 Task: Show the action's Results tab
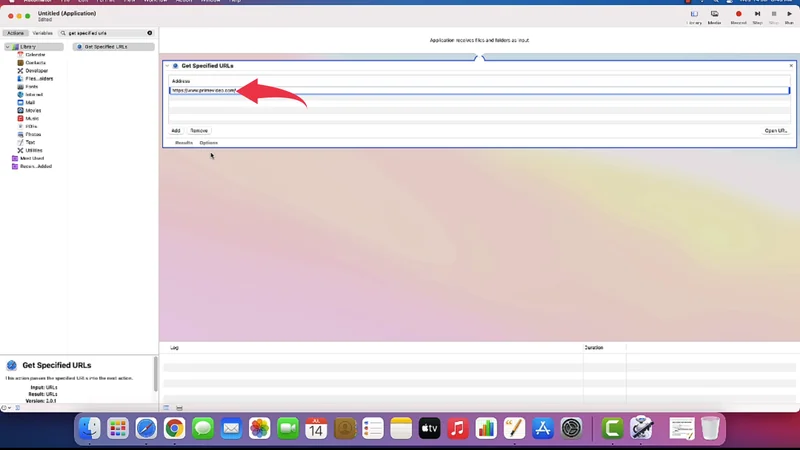point(184,143)
